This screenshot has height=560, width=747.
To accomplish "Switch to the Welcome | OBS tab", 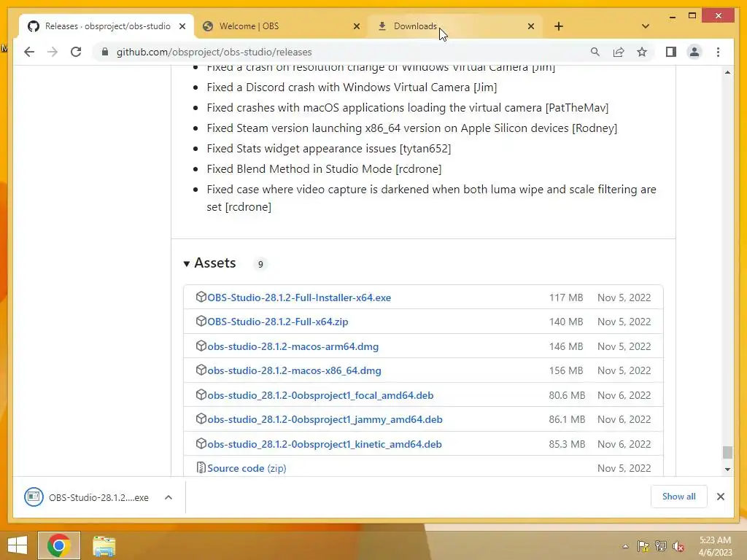I will 281,26.
